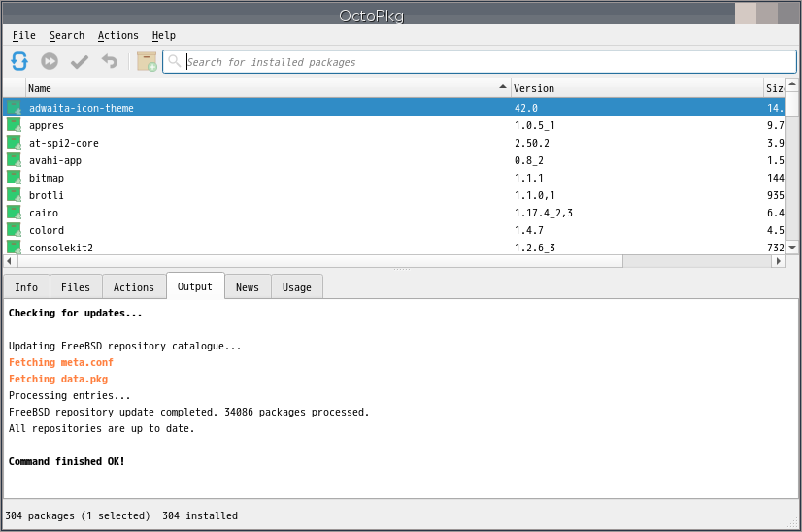Click the package icon next to colord
802x532 pixels.
pyautogui.click(x=14, y=230)
